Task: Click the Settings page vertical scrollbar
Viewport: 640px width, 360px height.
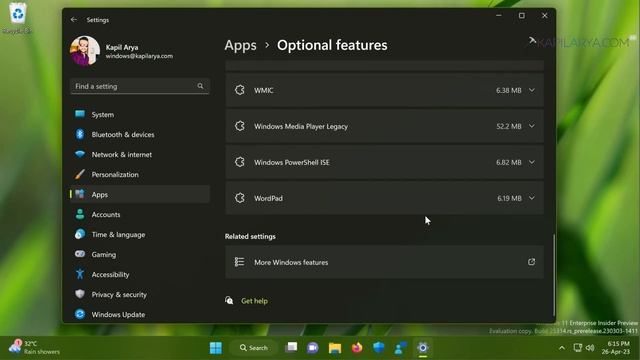Action: [553, 274]
